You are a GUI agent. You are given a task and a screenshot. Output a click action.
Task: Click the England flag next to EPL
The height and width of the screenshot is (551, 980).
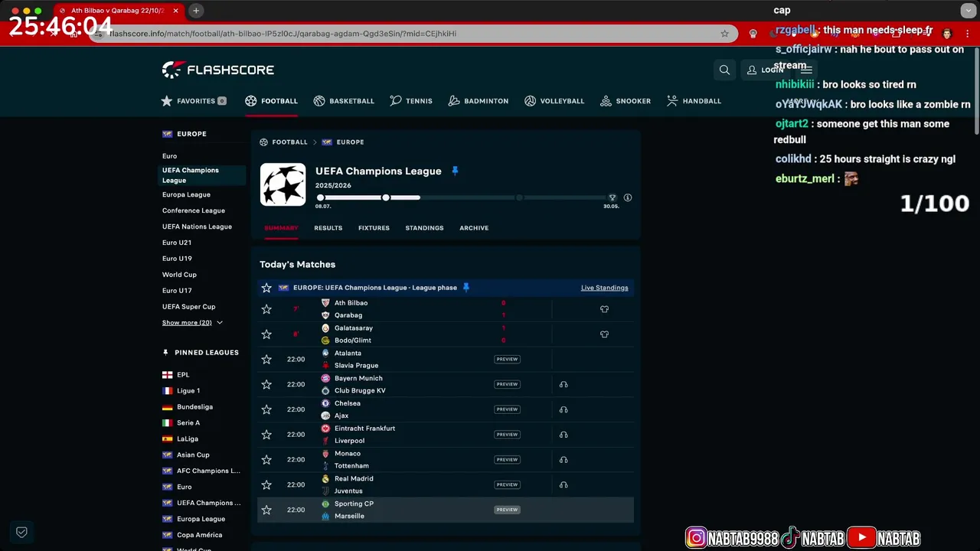[x=167, y=375]
